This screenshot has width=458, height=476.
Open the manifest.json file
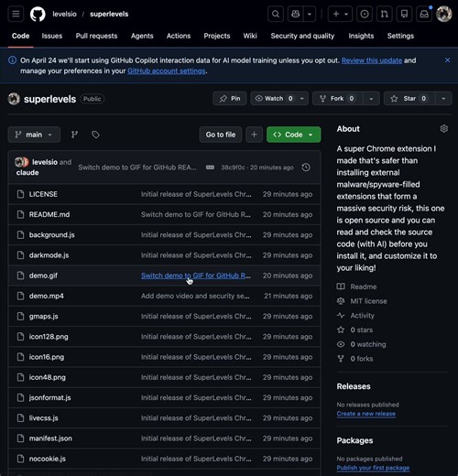click(50, 438)
